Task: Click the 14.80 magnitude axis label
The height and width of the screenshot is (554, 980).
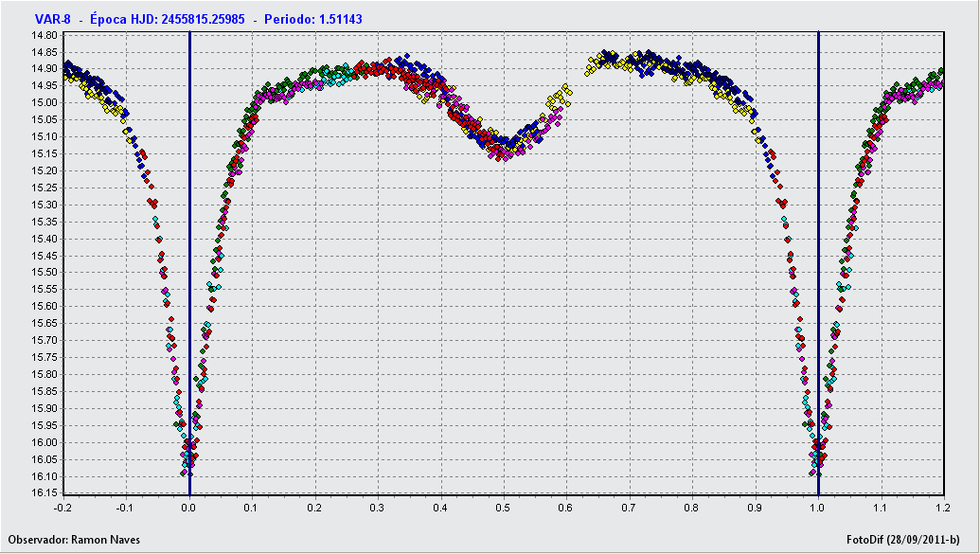Action: pyautogui.click(x=44, y=35)
